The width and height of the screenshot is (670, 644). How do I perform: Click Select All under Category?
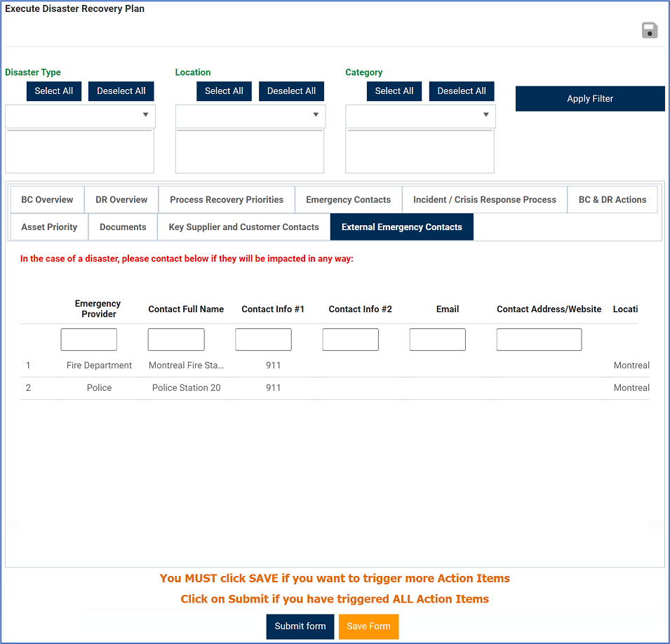click(394, 91)
